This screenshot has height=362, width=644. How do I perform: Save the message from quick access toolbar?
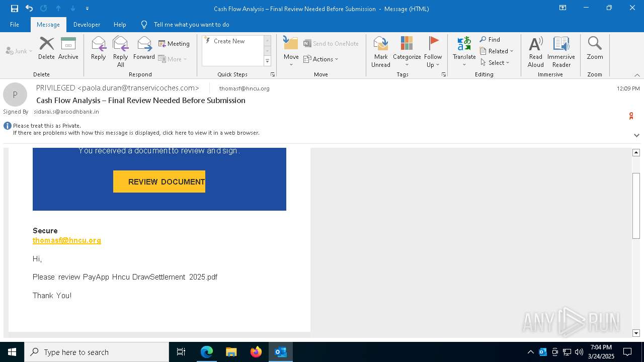click(x=14, y=9)
